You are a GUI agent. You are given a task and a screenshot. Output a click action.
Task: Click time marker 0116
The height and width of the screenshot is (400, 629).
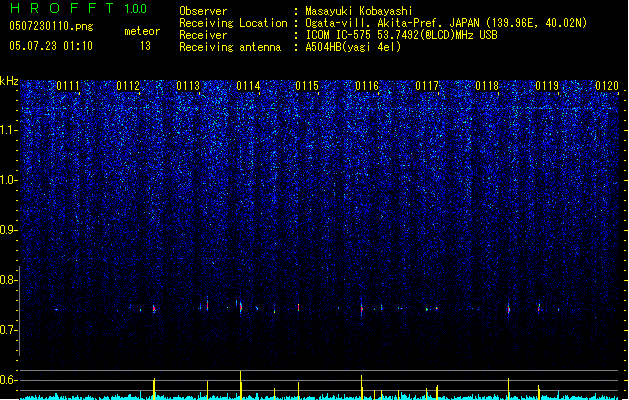pos(367,86)
